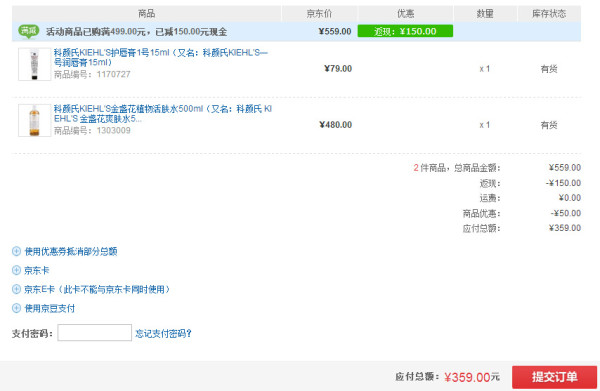Click the green 满减 promotion badge icon

(29, 31)
